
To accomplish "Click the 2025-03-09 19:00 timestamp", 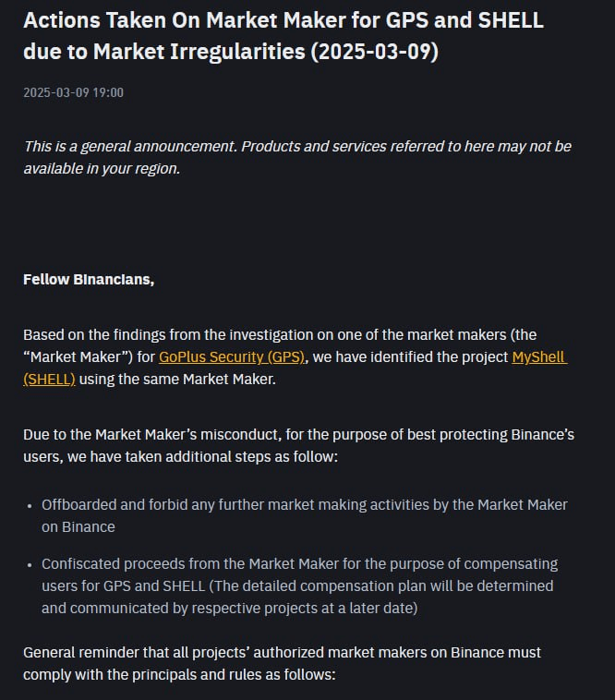I will [73, 92].
